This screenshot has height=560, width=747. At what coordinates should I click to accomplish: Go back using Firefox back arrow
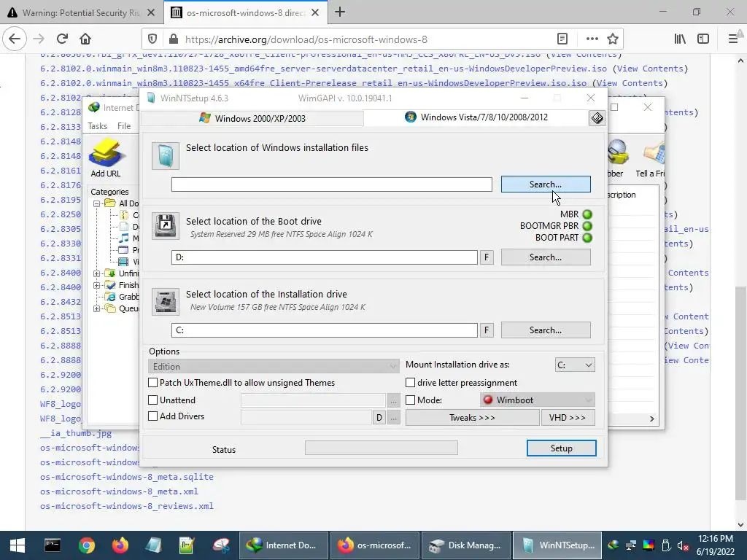(x=15, y=39)
